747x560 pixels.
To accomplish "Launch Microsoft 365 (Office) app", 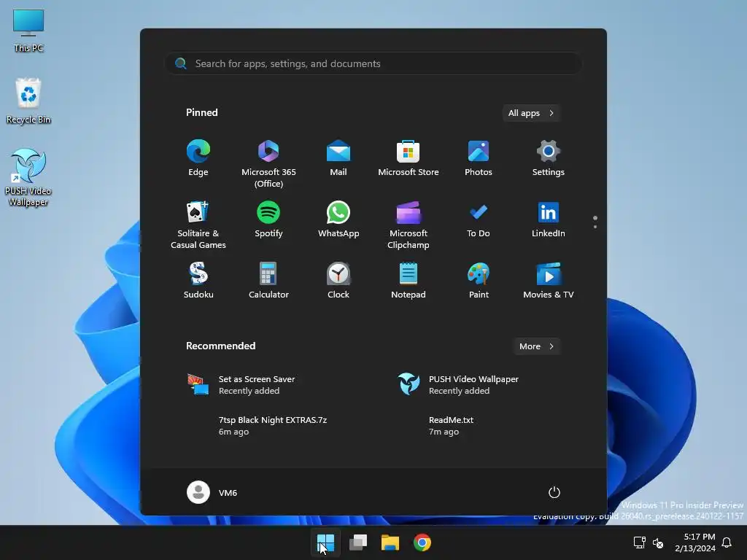I will click(x=268, y=164).
